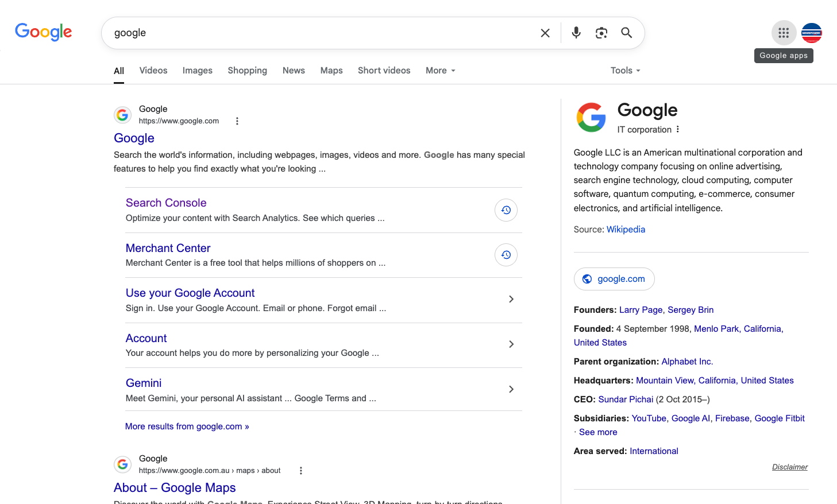Image resolution: width=837 pixels, height=504 pixels.
Task: Open the Wikipedia source link
Action: click(x=626, y=230)
